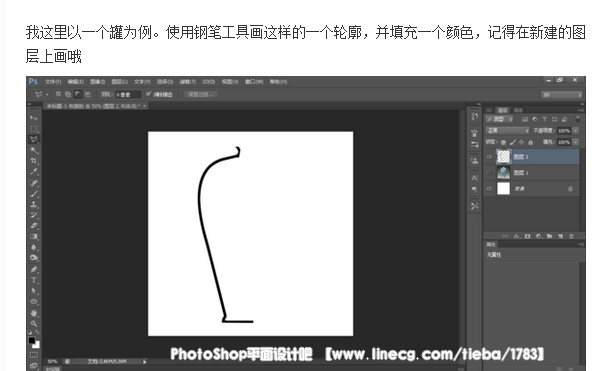Show layer 图层 1 via visibility box

[x=489, y=172]
